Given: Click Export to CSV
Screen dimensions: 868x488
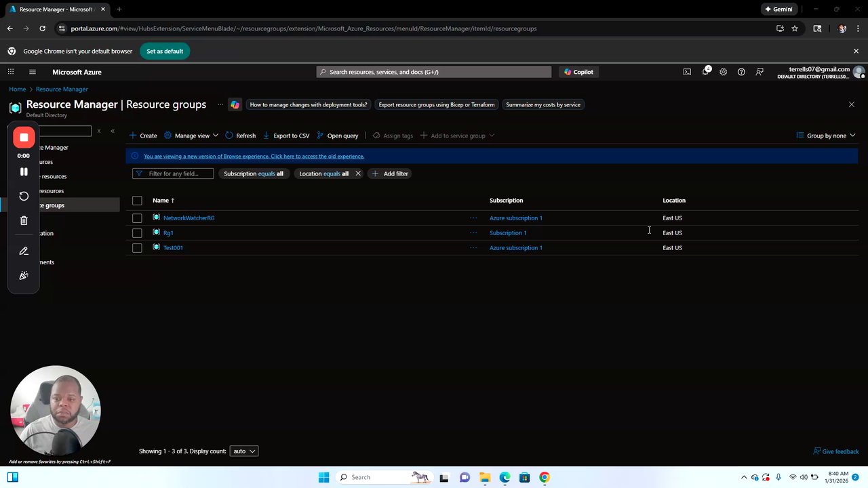Looking at the screenshot, I should click(286, 136).
